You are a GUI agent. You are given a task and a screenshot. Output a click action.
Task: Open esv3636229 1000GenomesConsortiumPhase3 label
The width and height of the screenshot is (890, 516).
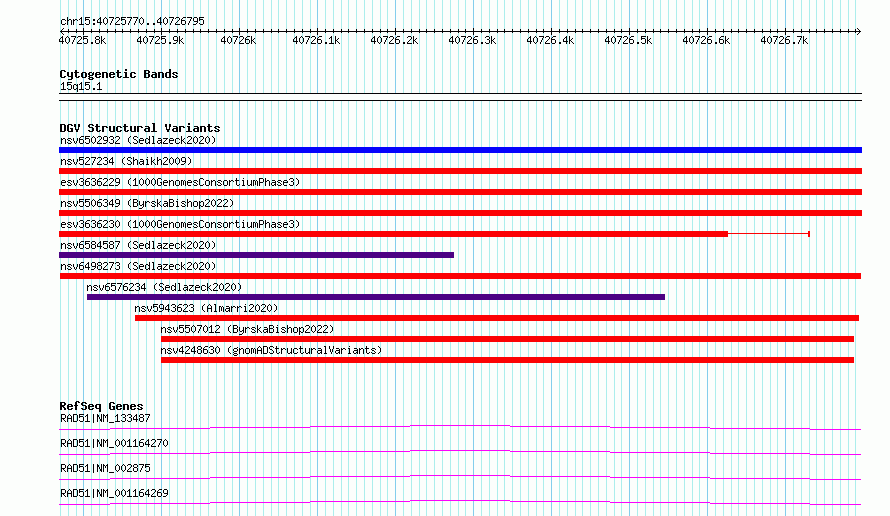[180, 182]
